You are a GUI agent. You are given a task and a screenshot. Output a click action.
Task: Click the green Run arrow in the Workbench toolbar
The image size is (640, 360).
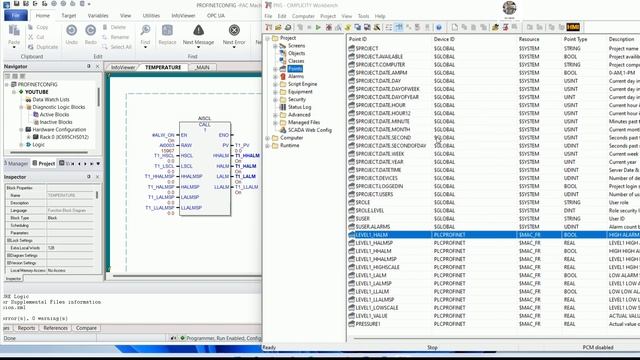tap(318, 27)
